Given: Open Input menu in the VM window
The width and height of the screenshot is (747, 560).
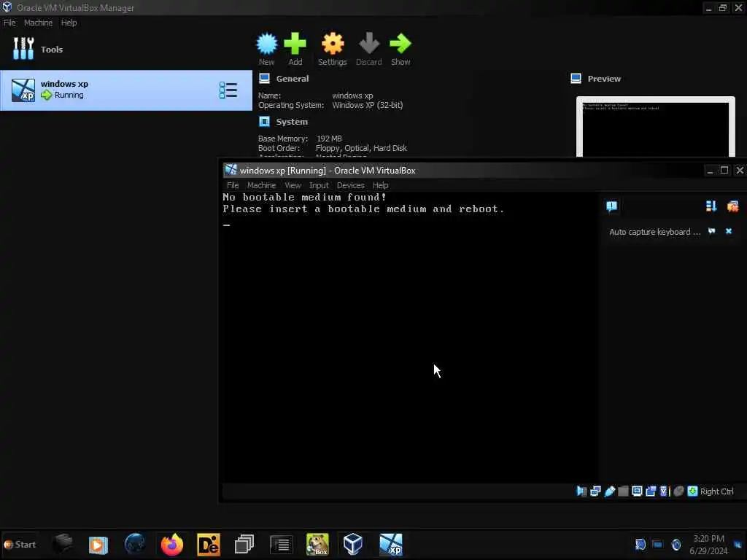Looking at the screenshot, I should pyautogui.click(x=319, y=185).
